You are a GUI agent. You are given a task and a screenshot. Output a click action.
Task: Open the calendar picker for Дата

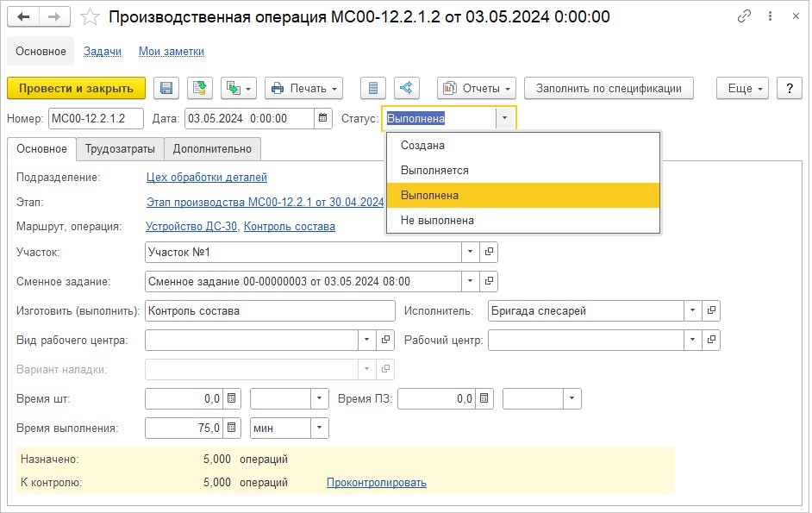tap(322, 119)
